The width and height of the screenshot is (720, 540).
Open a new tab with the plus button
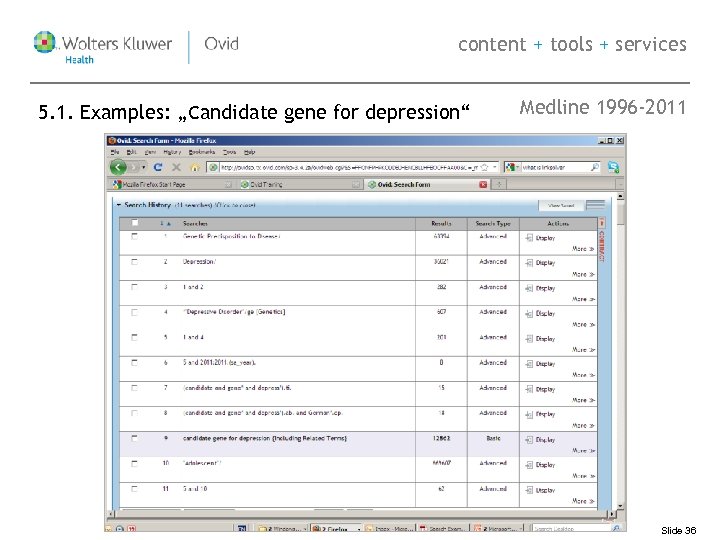(x=499, y=185)
